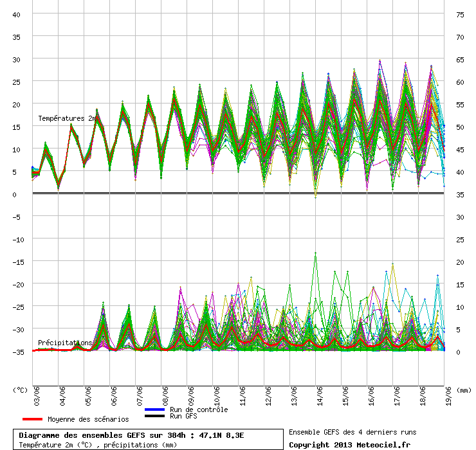Viewport: 476px width, 450px height.
Task: Click the -5 value on temperature axis
Action: click(16, 217)
